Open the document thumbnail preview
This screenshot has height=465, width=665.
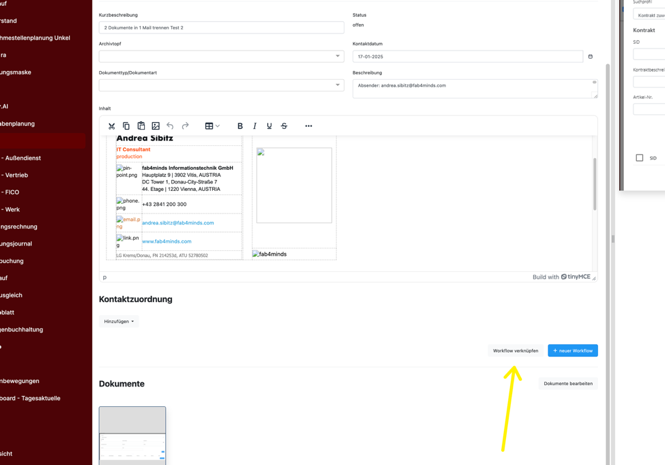point(132,435)
